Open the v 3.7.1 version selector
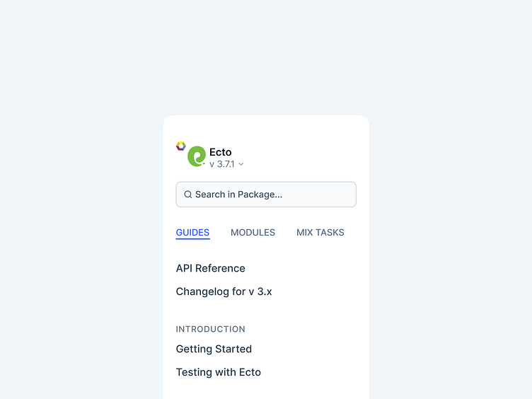The width and height of the screenshot is (532, 399). [222, 164]
